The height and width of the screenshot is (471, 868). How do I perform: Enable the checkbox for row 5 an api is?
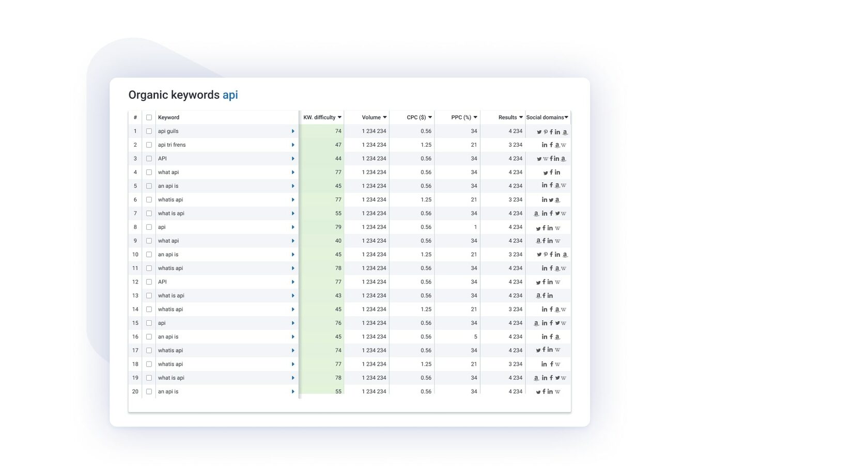pos(149,186)
